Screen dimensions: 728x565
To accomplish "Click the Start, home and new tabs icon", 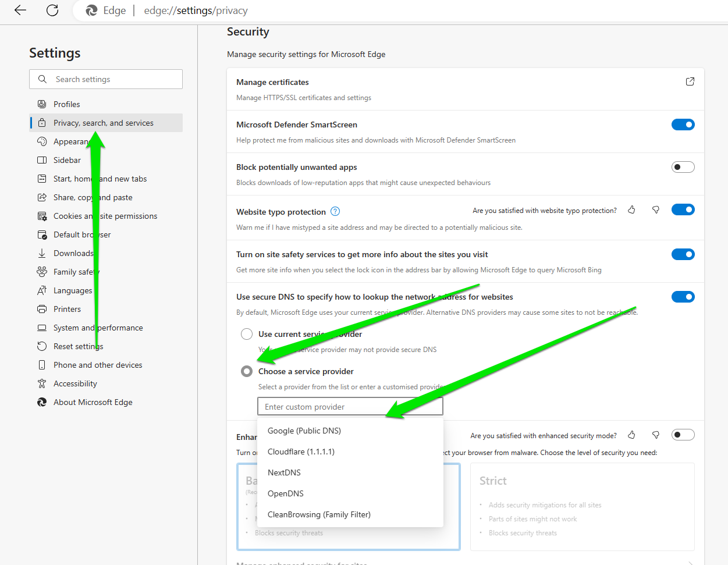I will pyautogui.click(x=42, y=179).
